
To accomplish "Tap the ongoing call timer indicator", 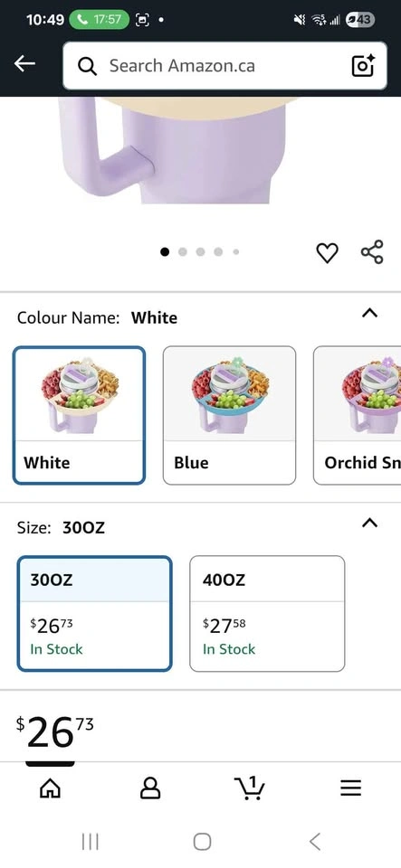I will coord(99,19).
